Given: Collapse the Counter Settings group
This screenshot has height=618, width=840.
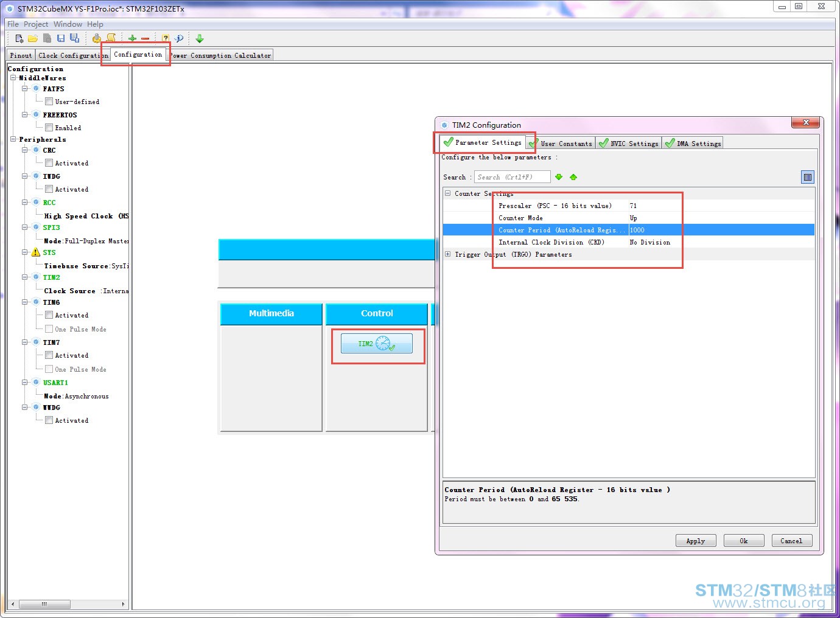Looking at the screenshot, I should [448, 193].
